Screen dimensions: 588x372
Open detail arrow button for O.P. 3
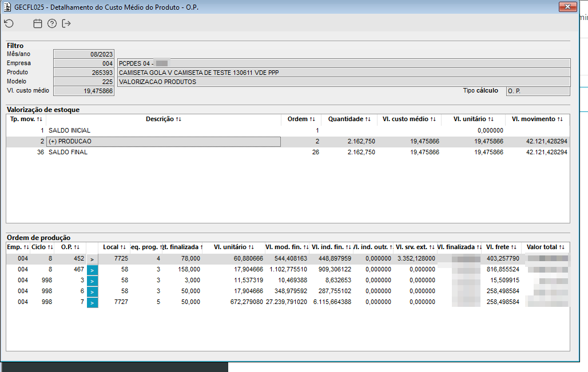point(92,281)
